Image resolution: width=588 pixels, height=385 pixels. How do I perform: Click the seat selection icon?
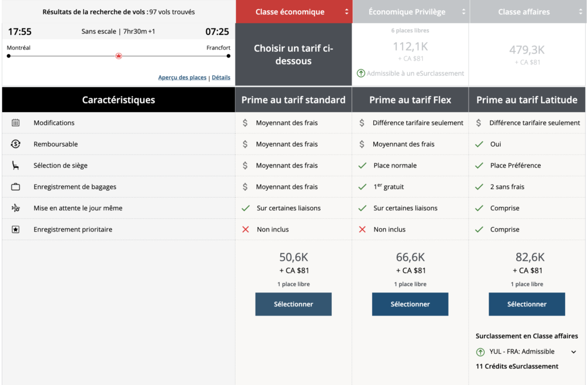coord(16,165)
